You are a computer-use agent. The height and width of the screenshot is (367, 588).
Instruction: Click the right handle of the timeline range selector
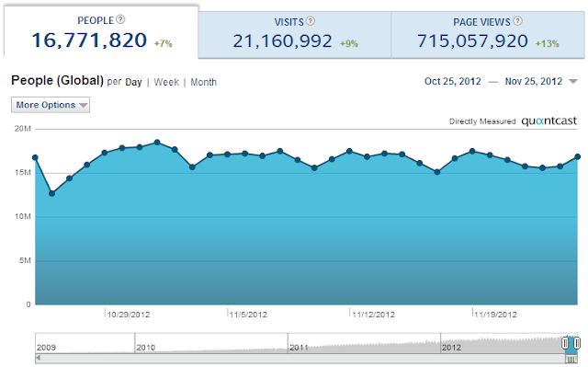tap(577, 342)
